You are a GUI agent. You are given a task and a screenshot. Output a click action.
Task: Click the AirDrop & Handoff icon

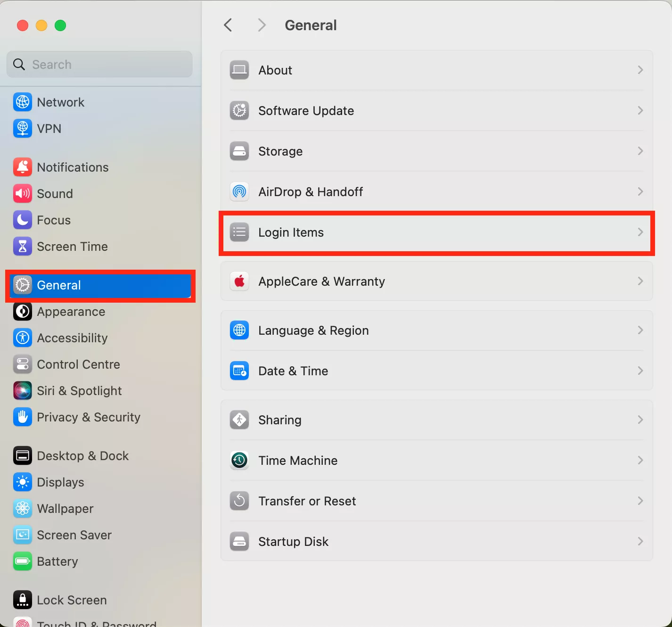pos(239,192)
